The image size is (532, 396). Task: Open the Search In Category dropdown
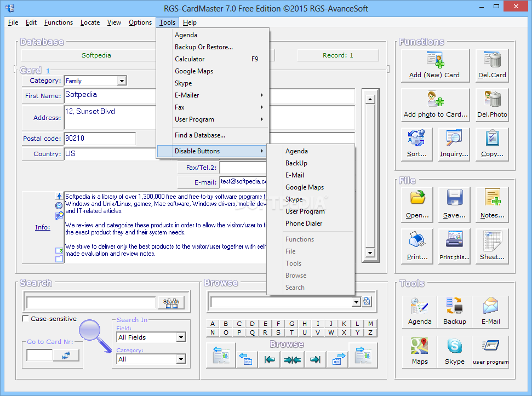pos(181,359)
